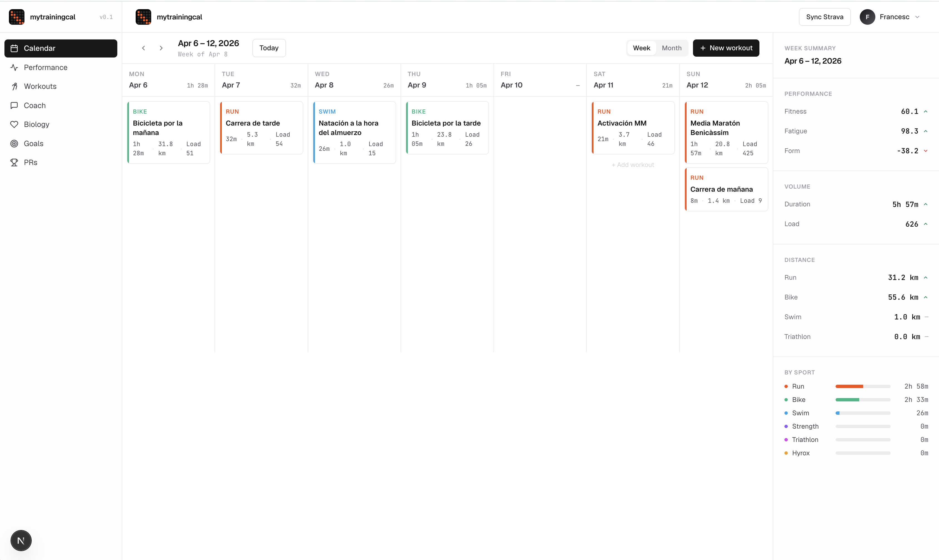Click the F user avatar

click(x=867, y=17)
